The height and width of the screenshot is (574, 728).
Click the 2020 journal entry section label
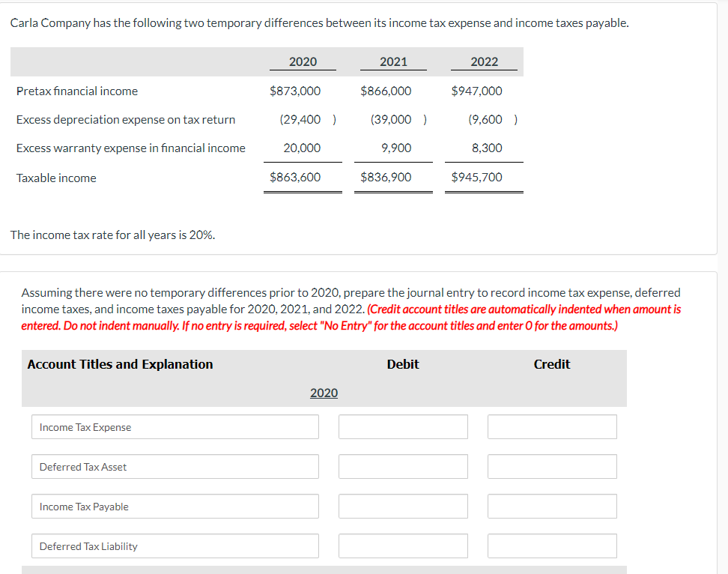[324, 393]
